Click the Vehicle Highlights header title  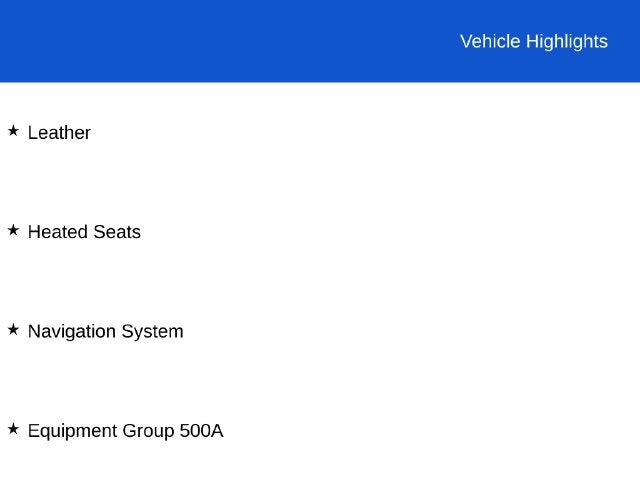click(x=534, y=42)
